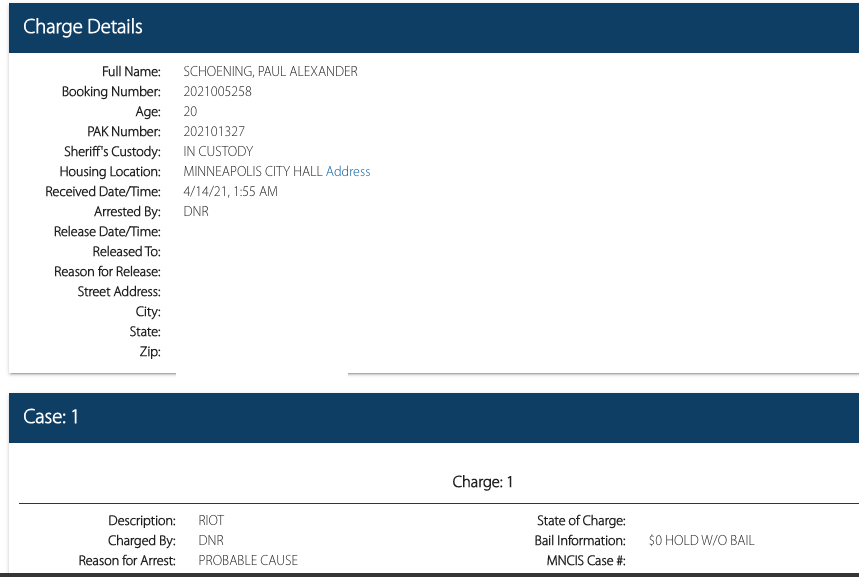Click the MNCIS Case # label
Viewport: 859px width, 577px height.
pyautogui.click(x=579, y=561)
